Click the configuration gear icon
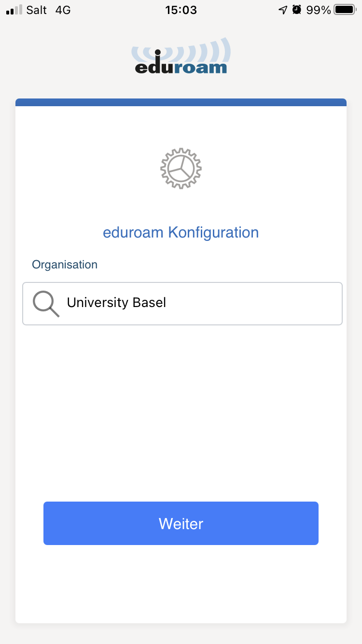 (x=181, y=168)
